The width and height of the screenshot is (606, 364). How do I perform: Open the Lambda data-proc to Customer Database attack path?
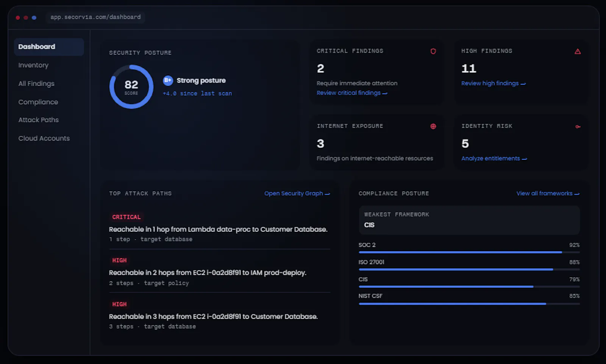tap(218, 229)
